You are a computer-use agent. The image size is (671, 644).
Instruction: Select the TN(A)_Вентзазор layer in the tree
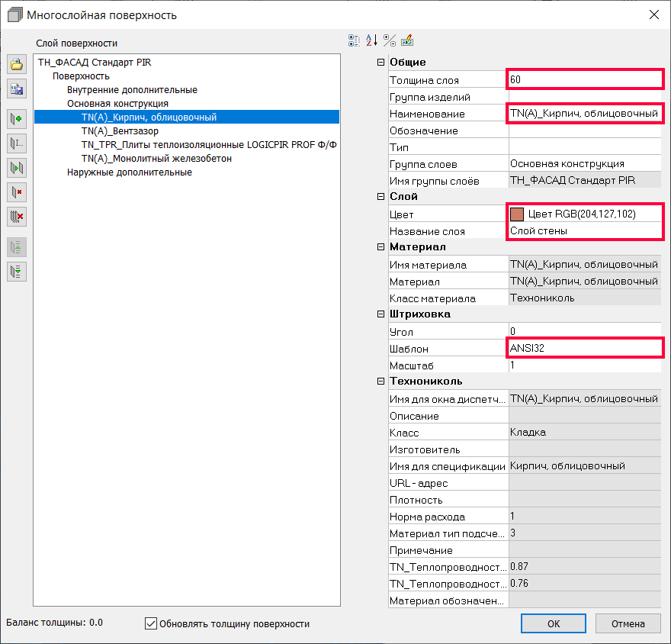(120, 131)
